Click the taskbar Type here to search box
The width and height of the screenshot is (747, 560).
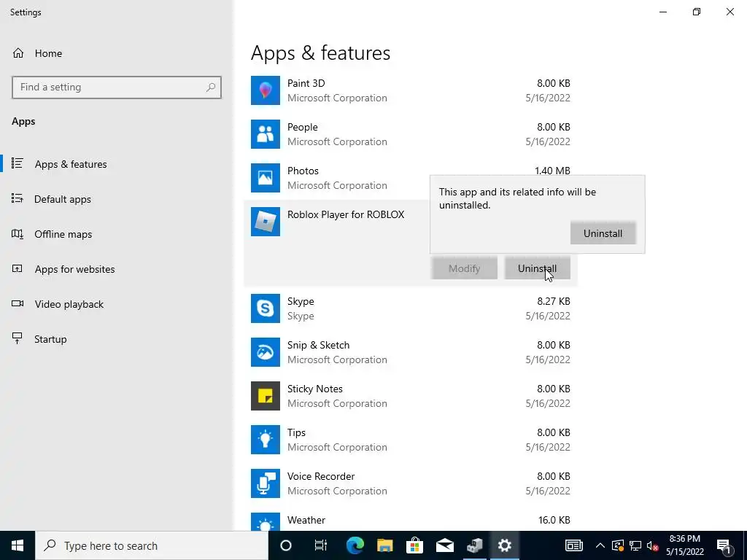(x=152, y=545)
